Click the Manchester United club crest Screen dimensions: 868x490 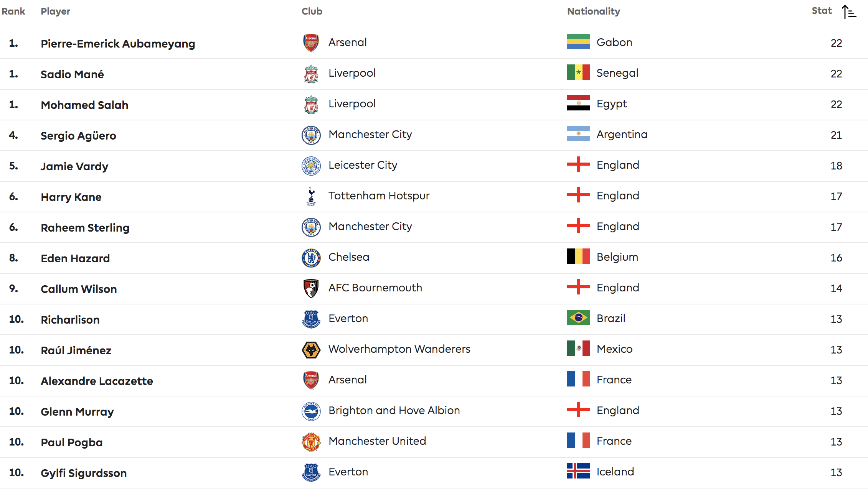[x=311, y=442]
